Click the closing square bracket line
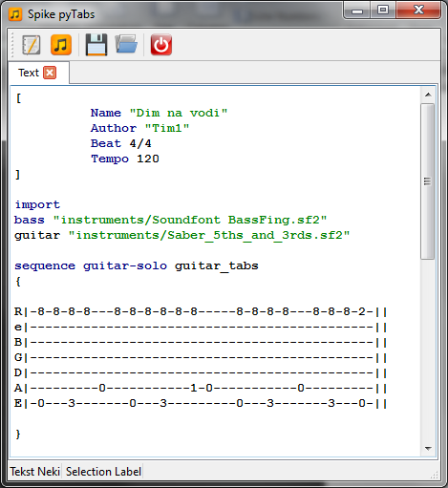The height and width of the screenshot is (488, 448). click(18, 175)
